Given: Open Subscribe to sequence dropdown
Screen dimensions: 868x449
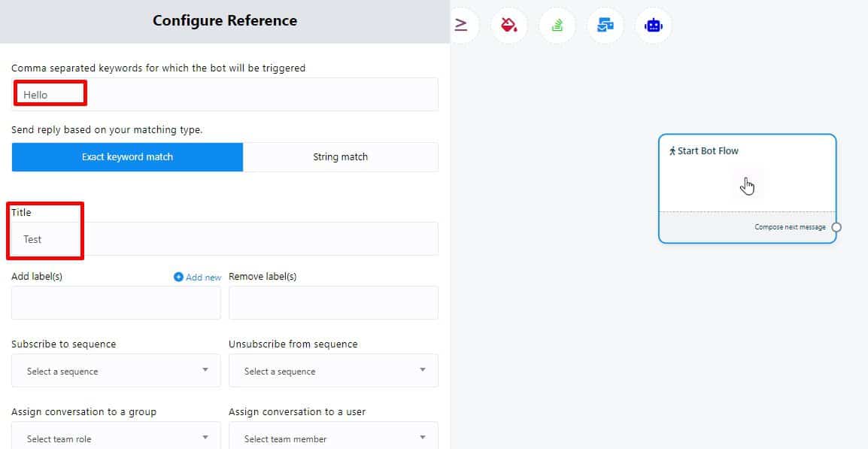Looking at the screenshot, I should tap(116, 371).
